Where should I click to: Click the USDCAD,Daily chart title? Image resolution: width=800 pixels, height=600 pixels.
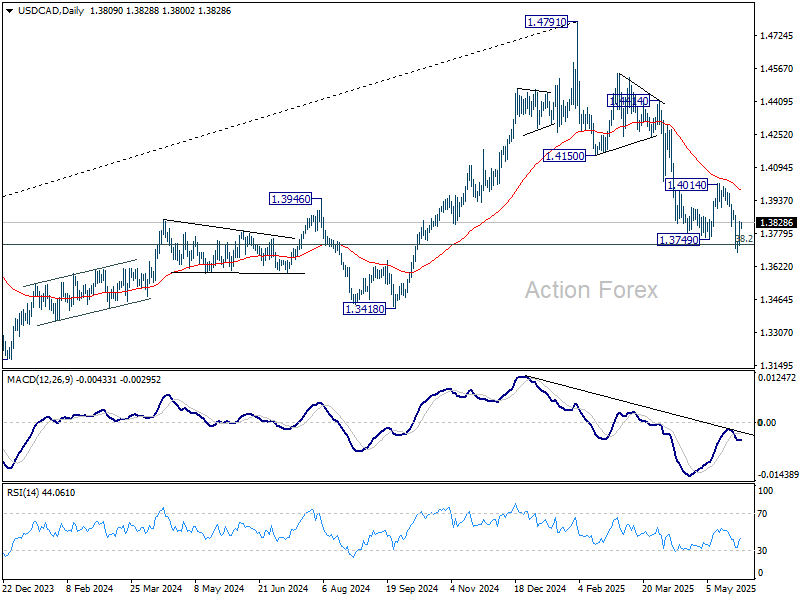[51, 11]
